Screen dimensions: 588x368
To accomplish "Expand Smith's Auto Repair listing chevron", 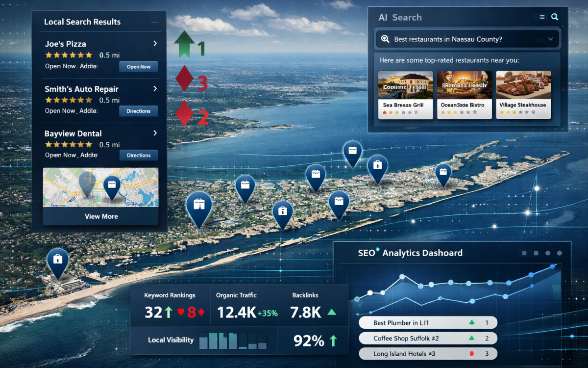I will pos(155,89).
